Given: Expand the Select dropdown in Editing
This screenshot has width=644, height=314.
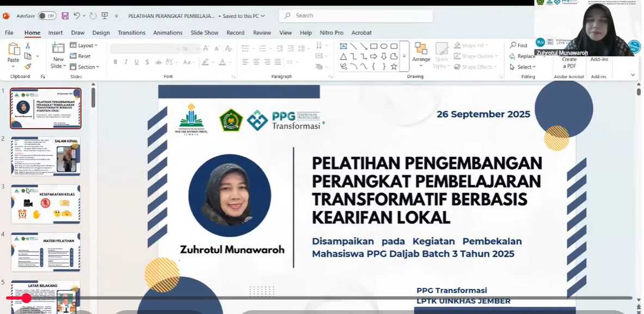Looking at the screenshot, I should tap(523, 67).
